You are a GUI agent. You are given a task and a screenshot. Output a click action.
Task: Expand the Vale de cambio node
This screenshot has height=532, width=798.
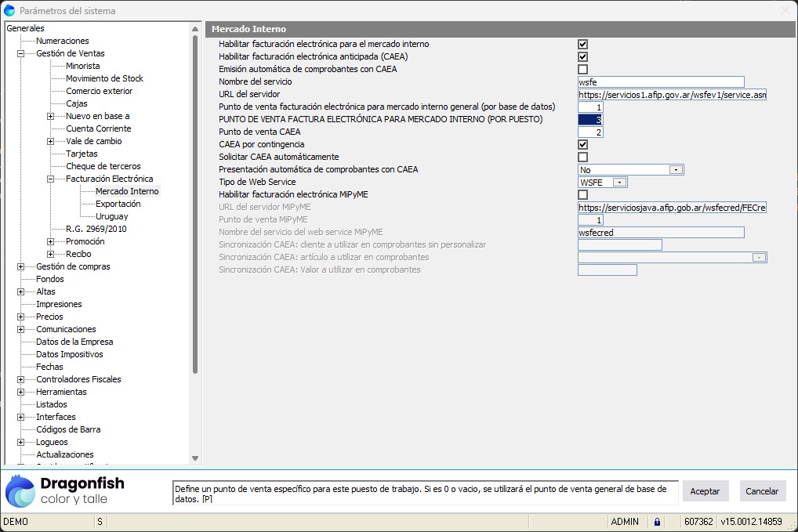[50, 142]
